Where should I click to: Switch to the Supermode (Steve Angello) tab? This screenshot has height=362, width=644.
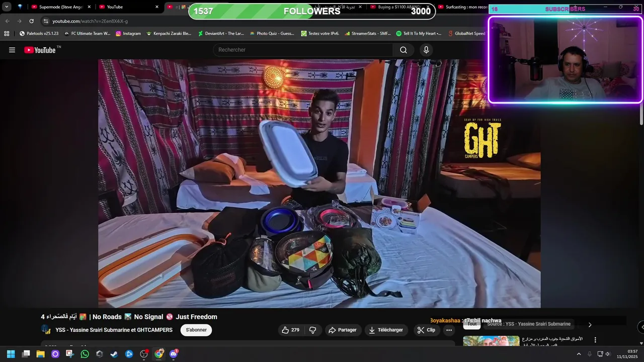point(61,7)
